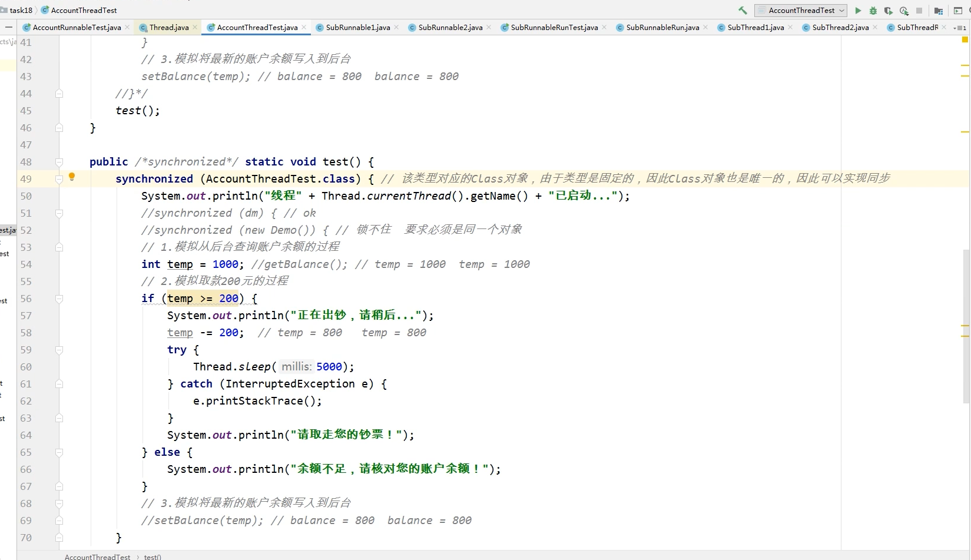
Task: Click 'AccountThreadTest.class' in synchronized statement
Action: coord(280,179)
